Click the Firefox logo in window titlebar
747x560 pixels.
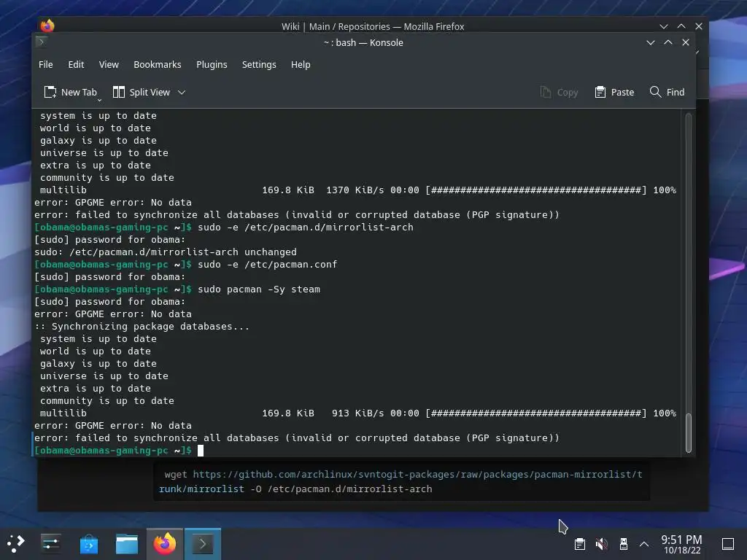click(47, 26)
